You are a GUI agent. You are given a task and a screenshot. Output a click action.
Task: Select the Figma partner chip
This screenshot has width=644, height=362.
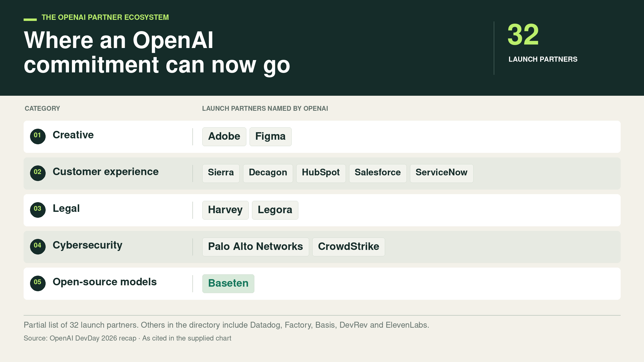270,136
